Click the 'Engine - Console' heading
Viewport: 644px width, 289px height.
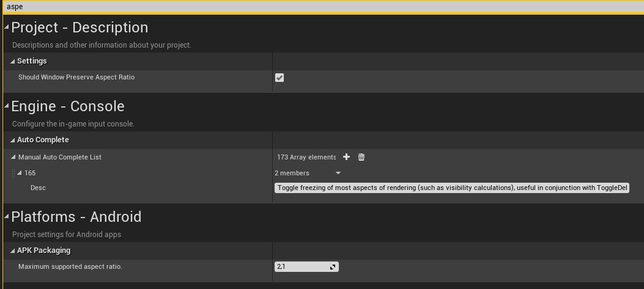point(68,106)
